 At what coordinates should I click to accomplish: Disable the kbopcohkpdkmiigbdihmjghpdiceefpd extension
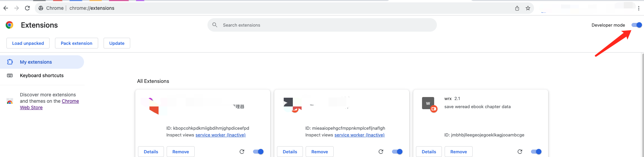pyautogui.click(x=258, y=152)
